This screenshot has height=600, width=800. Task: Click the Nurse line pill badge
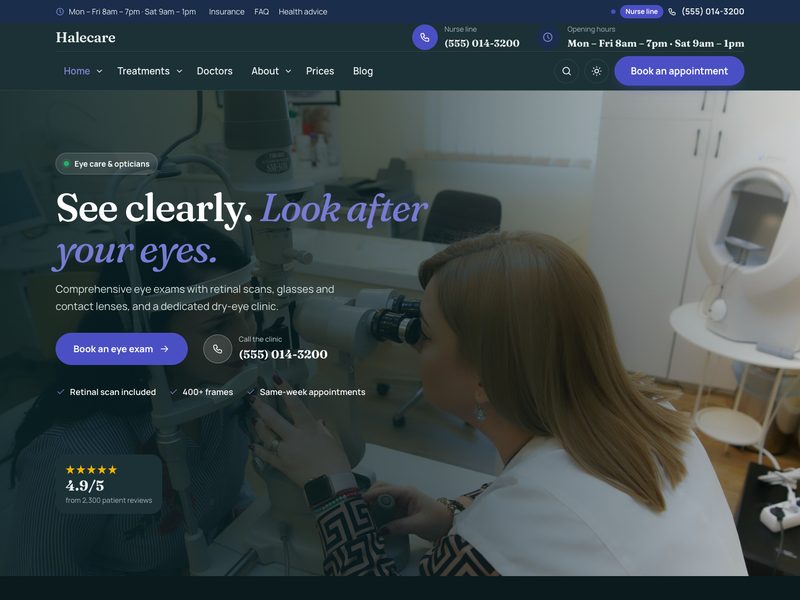click(641, 11)
